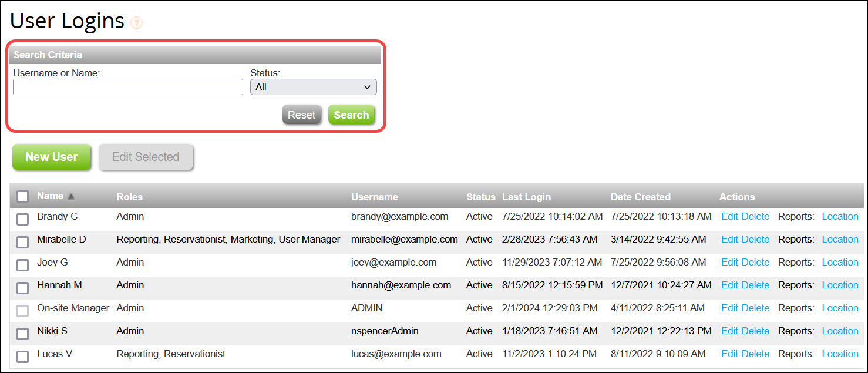Check the select-all checkbox in table header

[22, 196]
